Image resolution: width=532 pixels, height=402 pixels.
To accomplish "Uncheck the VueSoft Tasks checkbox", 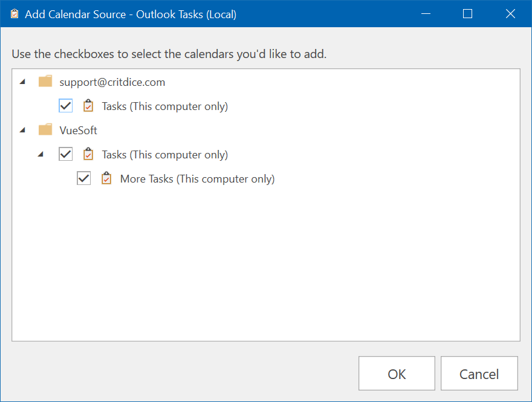I will tap(65, 154).
